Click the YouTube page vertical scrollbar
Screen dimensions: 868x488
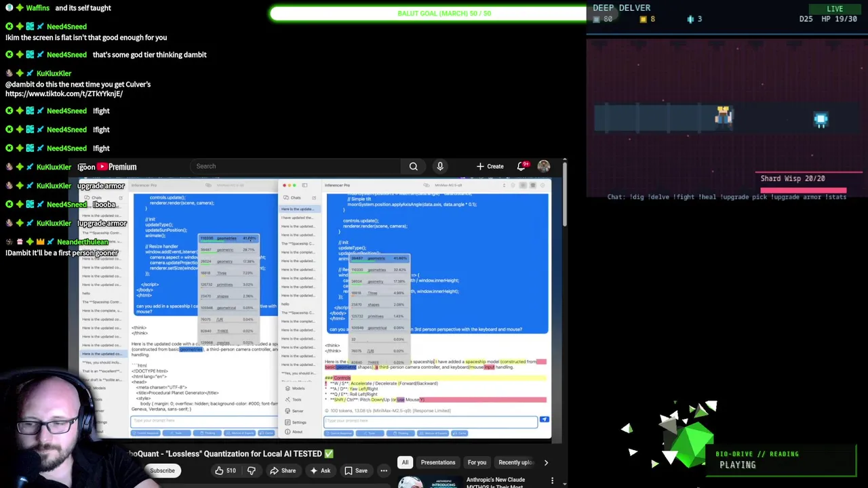[x=564, y=195]
